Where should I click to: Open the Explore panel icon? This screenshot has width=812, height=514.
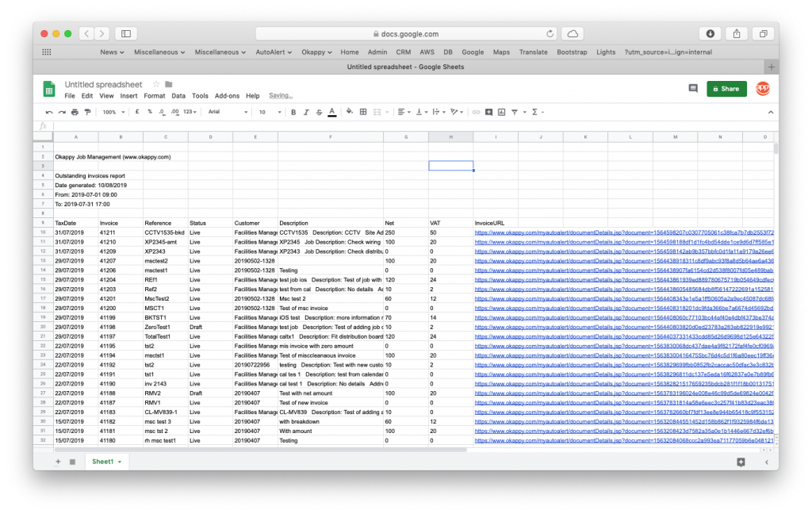click(x=741, y=462)
